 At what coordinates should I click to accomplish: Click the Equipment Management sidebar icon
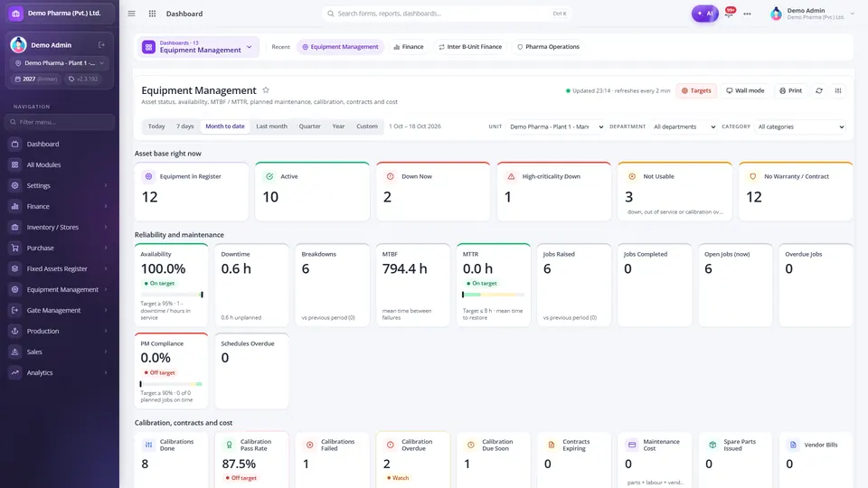[x=15, y=289]
